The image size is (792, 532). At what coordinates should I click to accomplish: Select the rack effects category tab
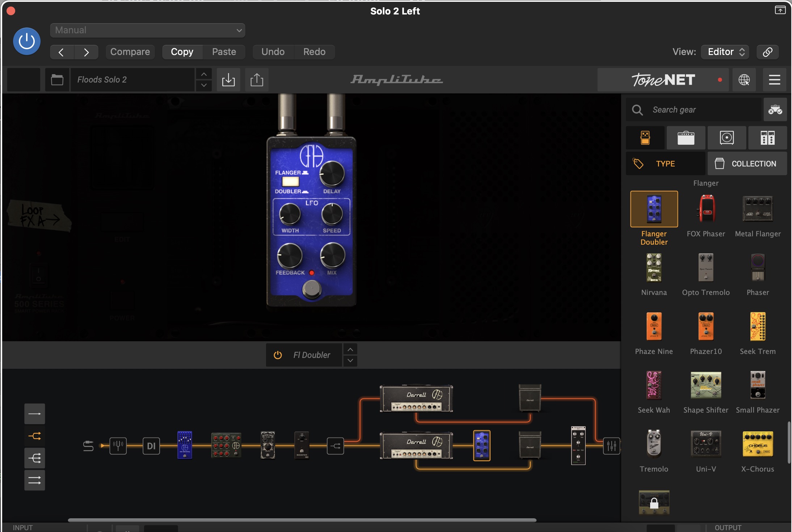point(767,138)
